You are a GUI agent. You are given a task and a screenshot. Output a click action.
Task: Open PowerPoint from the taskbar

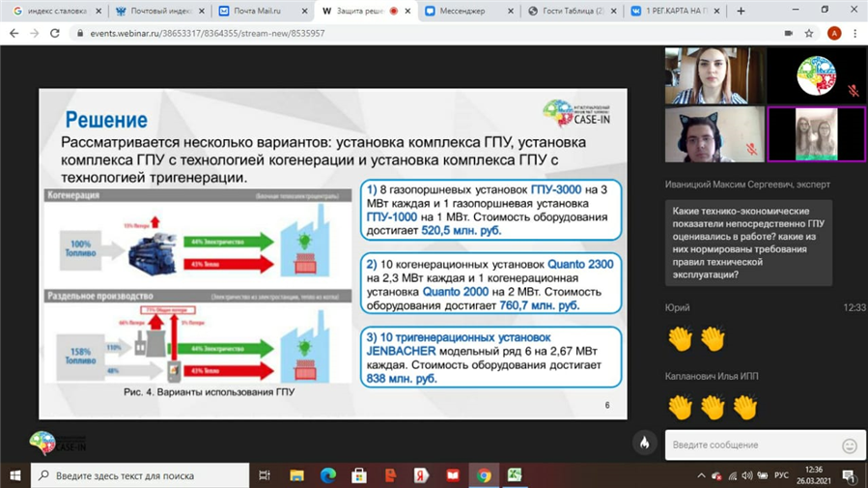click(x=390, y=475)
